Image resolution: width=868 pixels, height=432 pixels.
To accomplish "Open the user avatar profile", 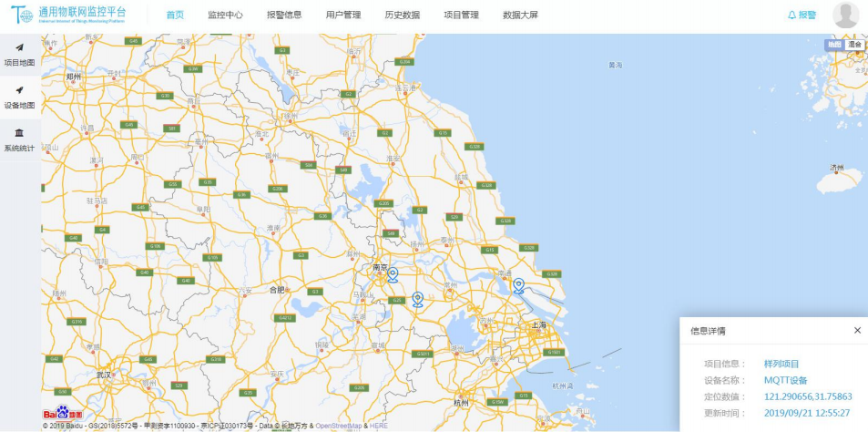I will (845, 15).
